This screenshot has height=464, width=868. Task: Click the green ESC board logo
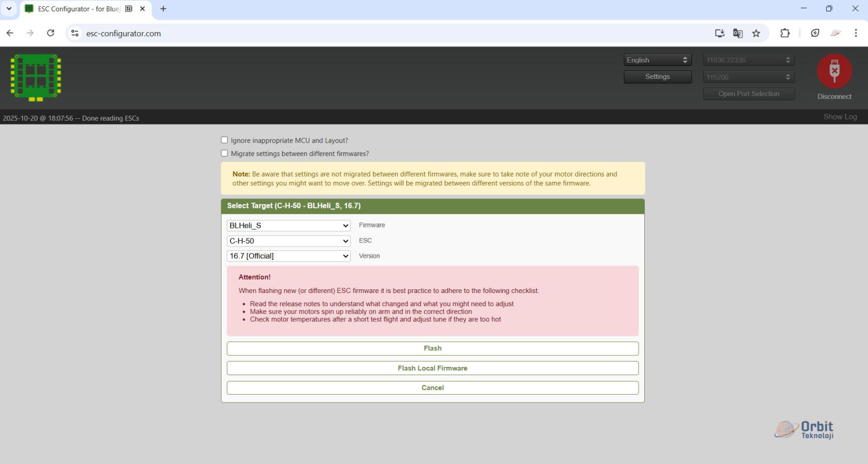click(x=36, y=77)
